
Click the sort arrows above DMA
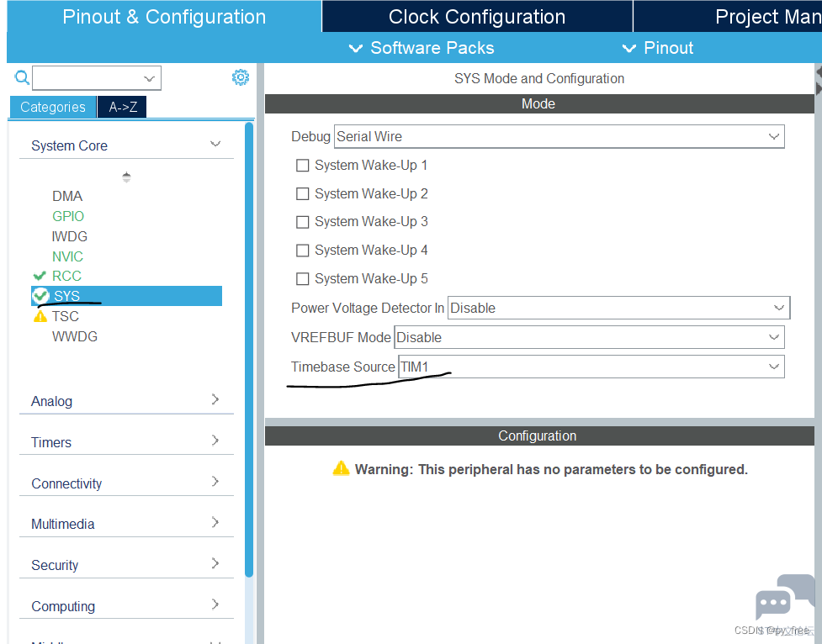(x=126, y=177)
